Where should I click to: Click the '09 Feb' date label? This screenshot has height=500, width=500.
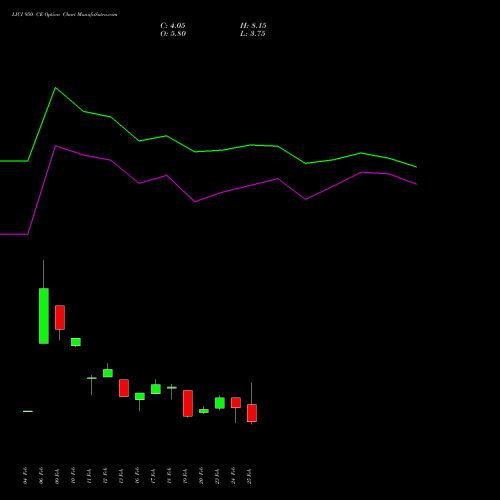coord(58,475)
